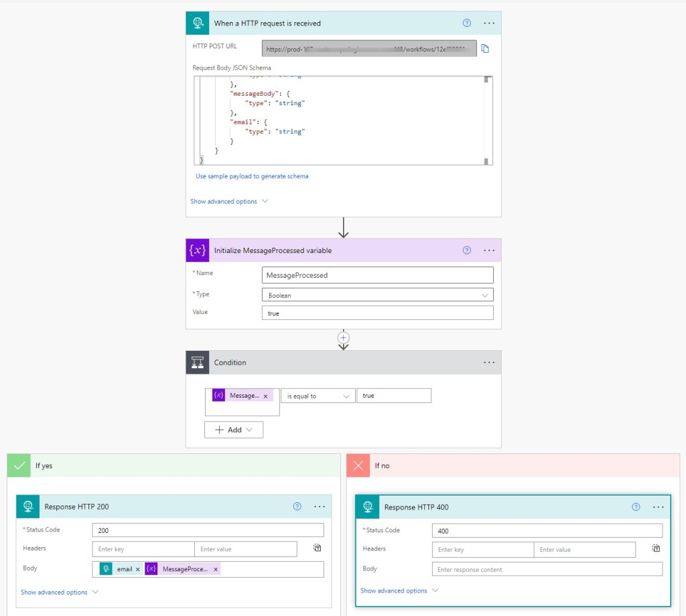The image size is (686, 616).
Task: Click 'Use sample payload to generate schema'
Action: tap(252, 176)
